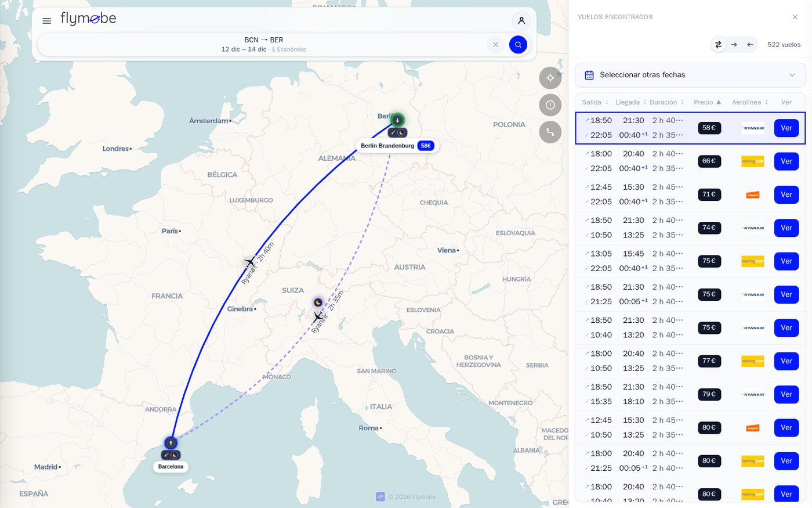Center map with locate crosshair button
The width and height of the screenshot is (812, 508).
point(550,78)
